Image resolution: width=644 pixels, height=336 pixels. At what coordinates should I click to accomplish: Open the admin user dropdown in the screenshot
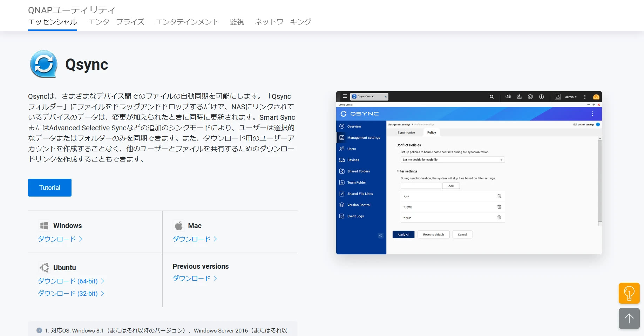570,97
